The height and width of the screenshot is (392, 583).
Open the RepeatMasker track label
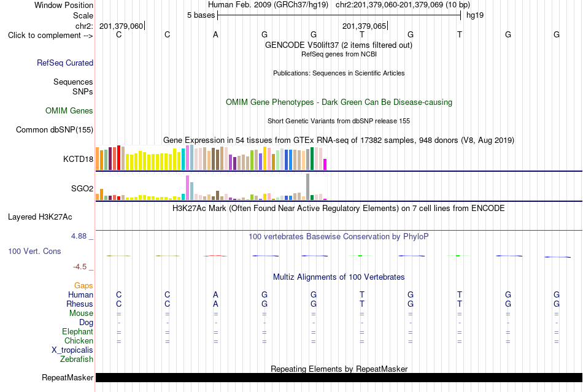68,378
